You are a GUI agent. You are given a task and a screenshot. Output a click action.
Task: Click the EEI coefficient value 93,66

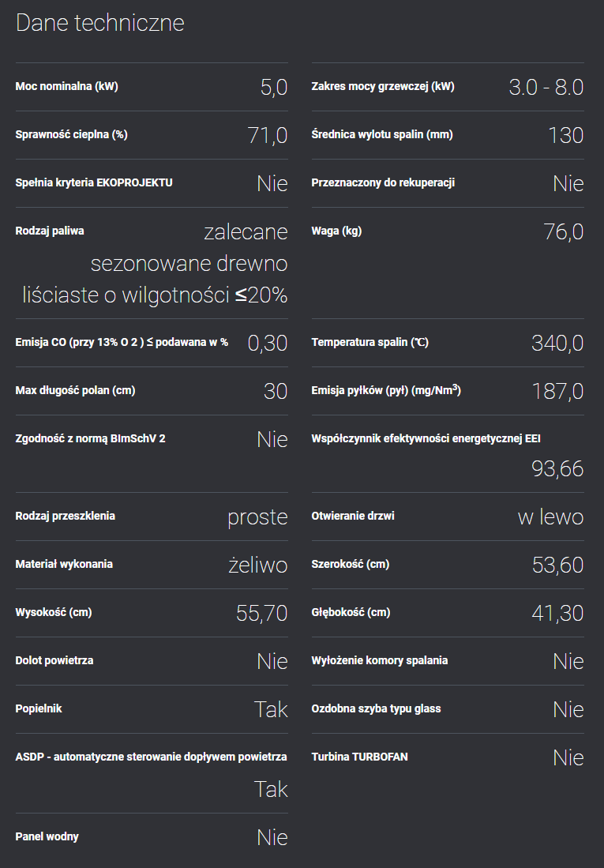tap(557, 469)
